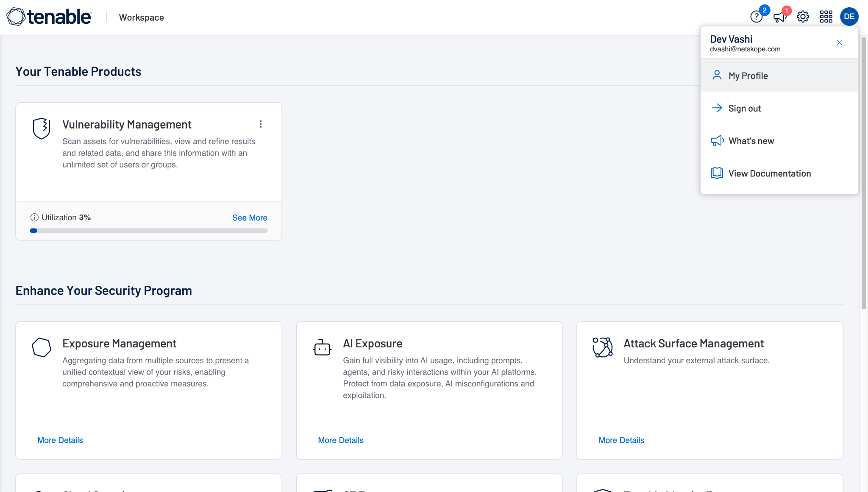This screenshot has height=492, width=868.
Task: Click the Vulnerability Management shield icon
Action: [x=42, y=129]
